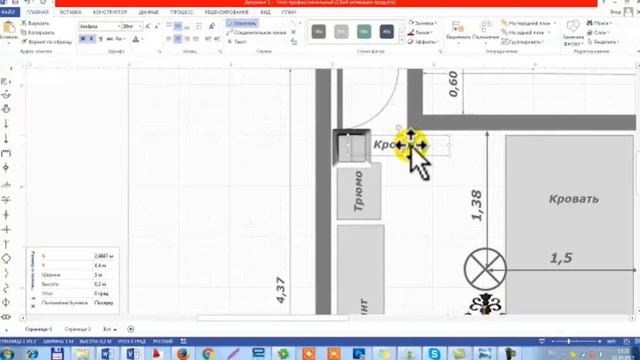This screenshot has height=360, width=640.
Task: Click the font color A icon
Action: (136, 39)
